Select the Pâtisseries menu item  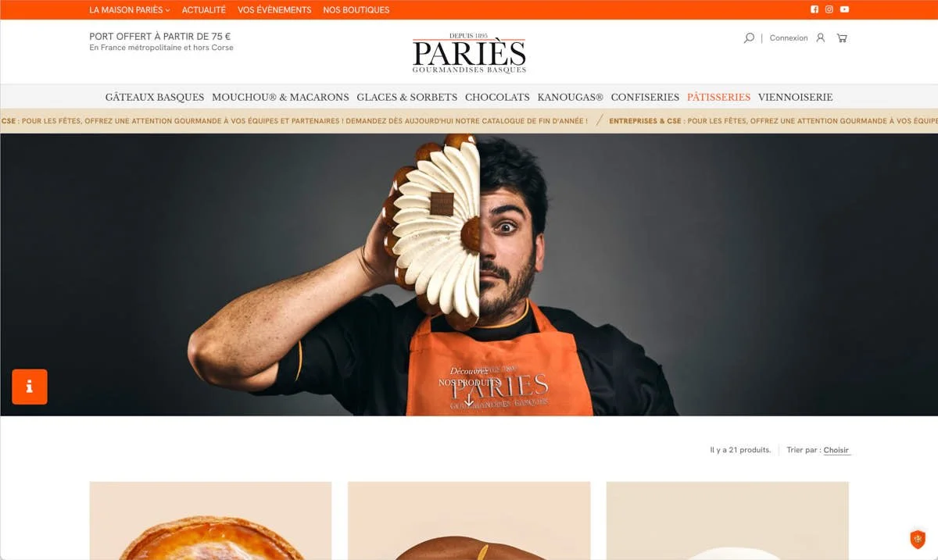(718, 97)
